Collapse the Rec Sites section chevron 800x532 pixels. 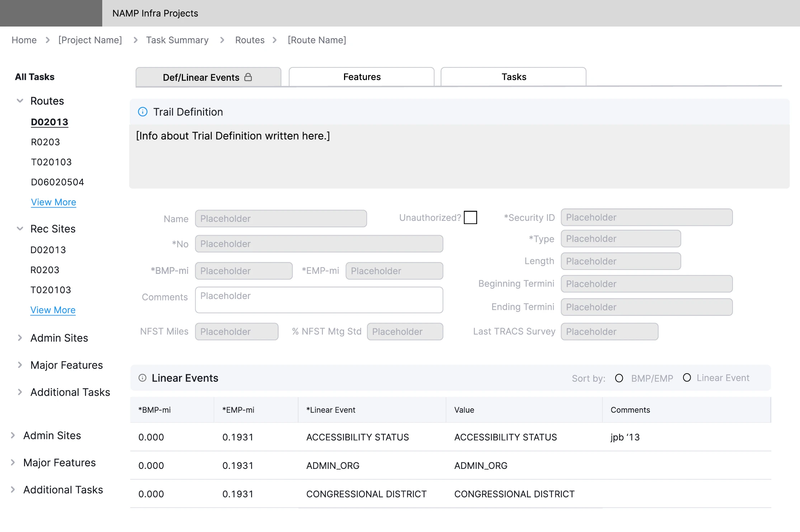point(20,229)
